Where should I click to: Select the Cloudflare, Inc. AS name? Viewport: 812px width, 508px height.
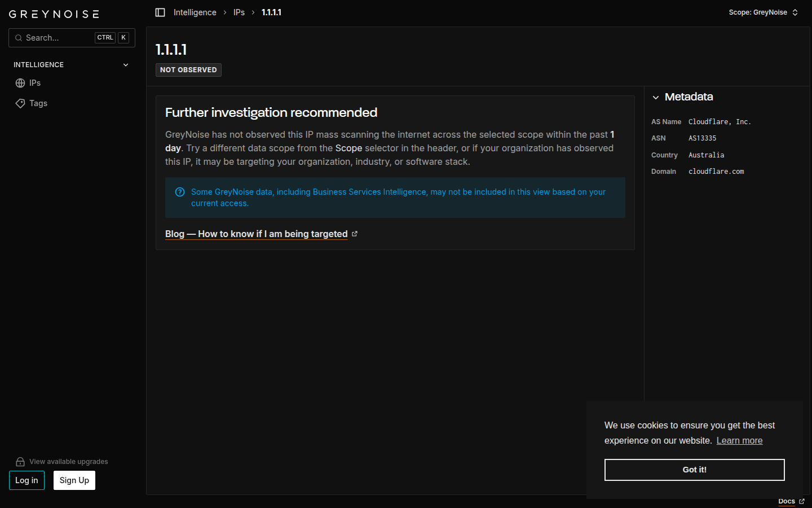click(720, 122)
